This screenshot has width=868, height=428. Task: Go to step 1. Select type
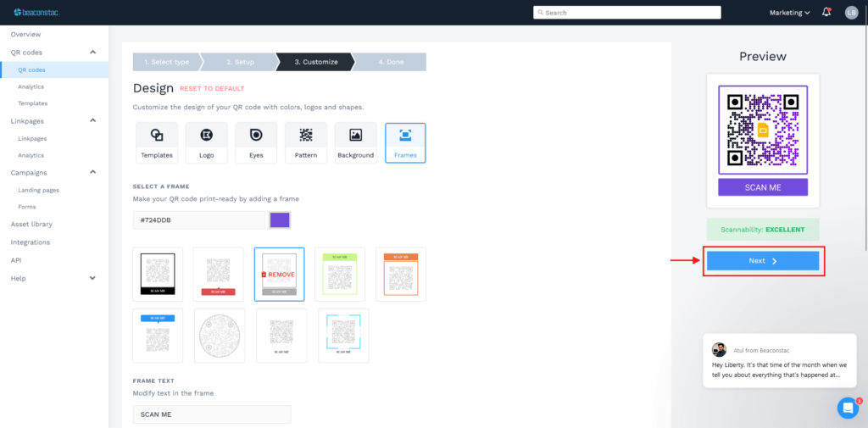coord(167,62)
